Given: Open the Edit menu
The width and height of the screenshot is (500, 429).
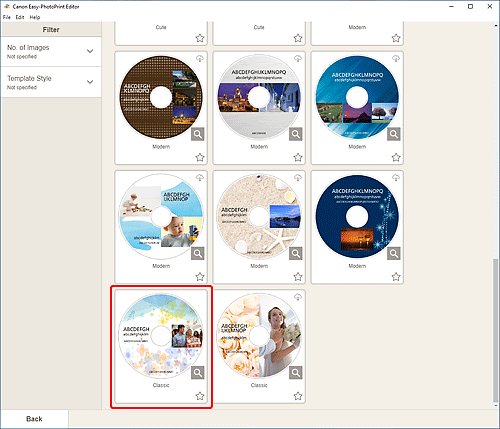Looking at the screenshot, I should coord(20,17).
